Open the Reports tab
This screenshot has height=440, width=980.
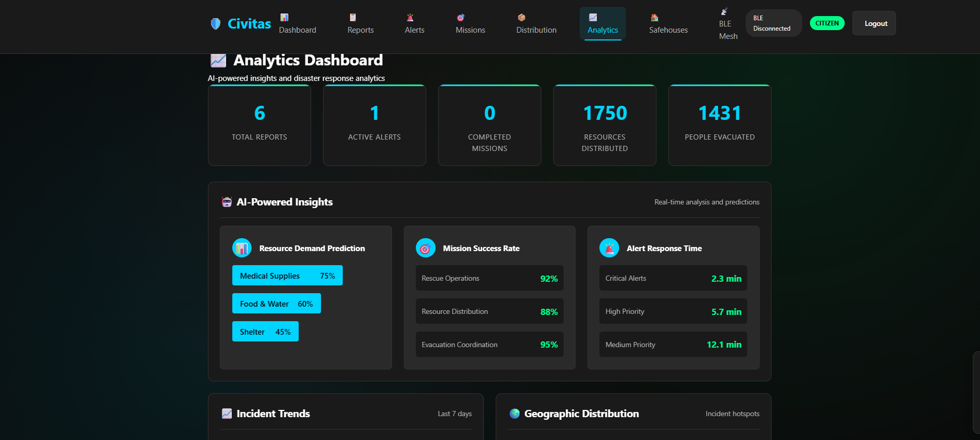[x=360, y=24]
